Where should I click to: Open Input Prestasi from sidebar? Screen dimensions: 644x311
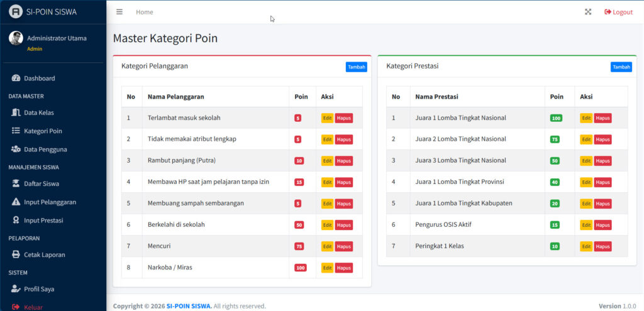pos(43,220)
